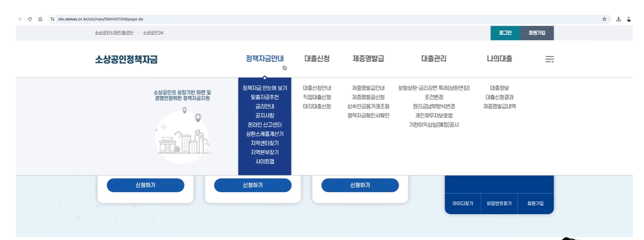
Task: Open 원리금납부방식변경 submenu link
Action: (x=434, y=106)
